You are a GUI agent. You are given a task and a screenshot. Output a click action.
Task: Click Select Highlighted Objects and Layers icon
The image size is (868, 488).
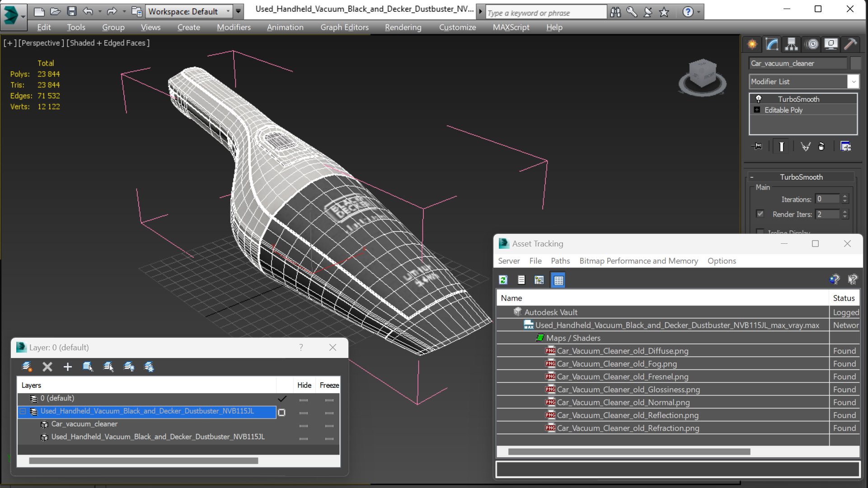click(x=88, y=367)
